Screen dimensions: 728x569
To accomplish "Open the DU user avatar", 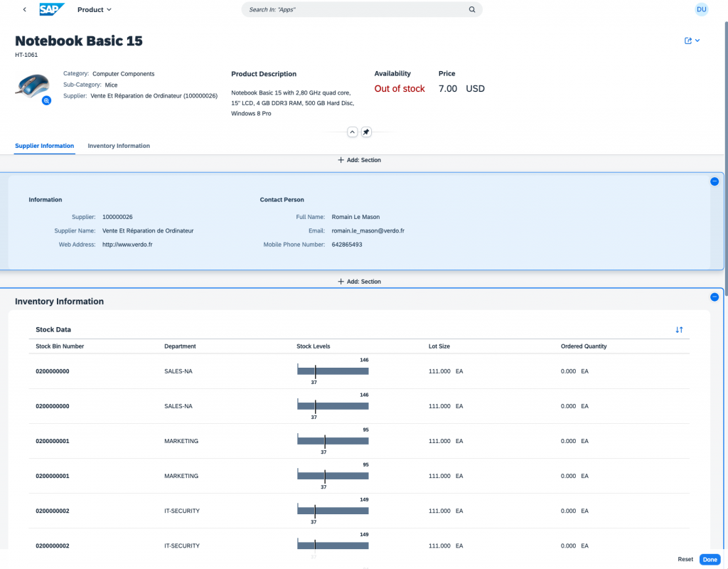I will tap(701, 9).
